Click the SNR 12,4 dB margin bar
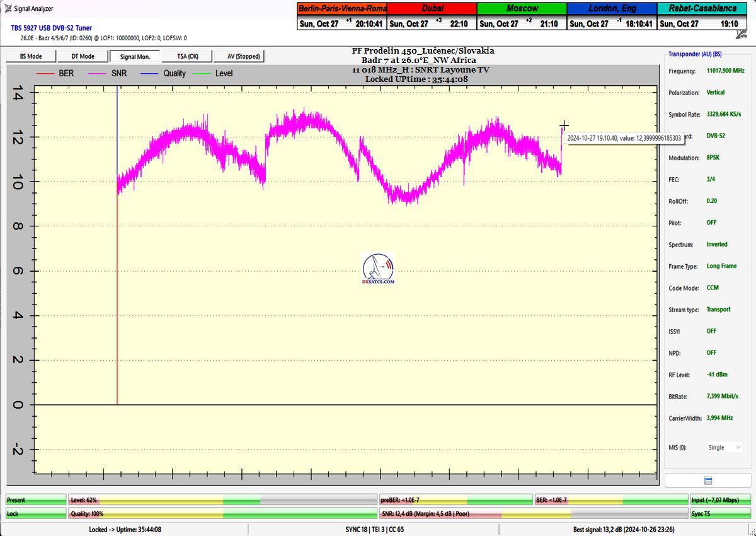This screenshot has width=756, height=536. [x=532, y=514]
